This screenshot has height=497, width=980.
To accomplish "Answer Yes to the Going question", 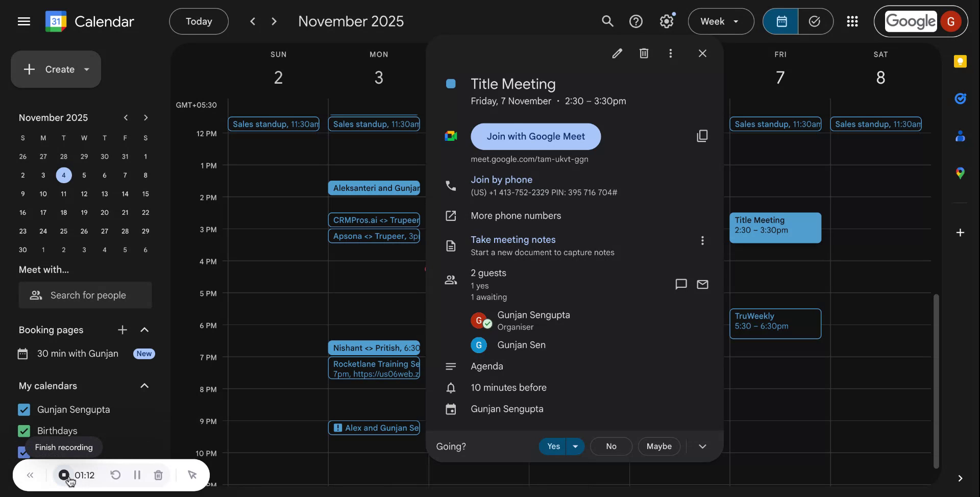I will [553, 446].
